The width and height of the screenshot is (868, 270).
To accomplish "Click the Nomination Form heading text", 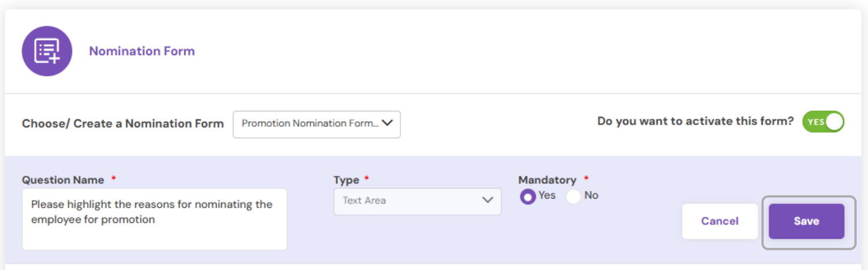I will coord(142,51).
